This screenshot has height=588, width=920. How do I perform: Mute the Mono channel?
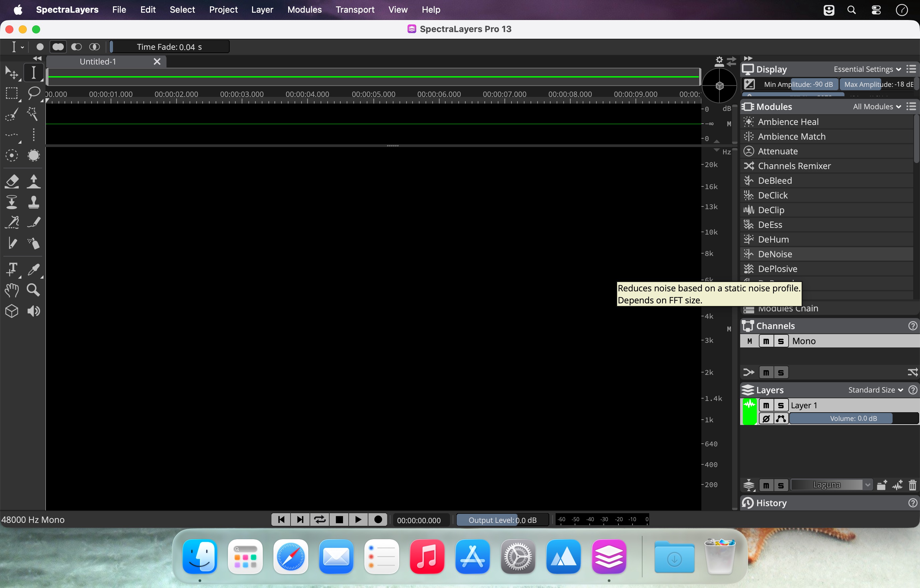click(766, 341)
